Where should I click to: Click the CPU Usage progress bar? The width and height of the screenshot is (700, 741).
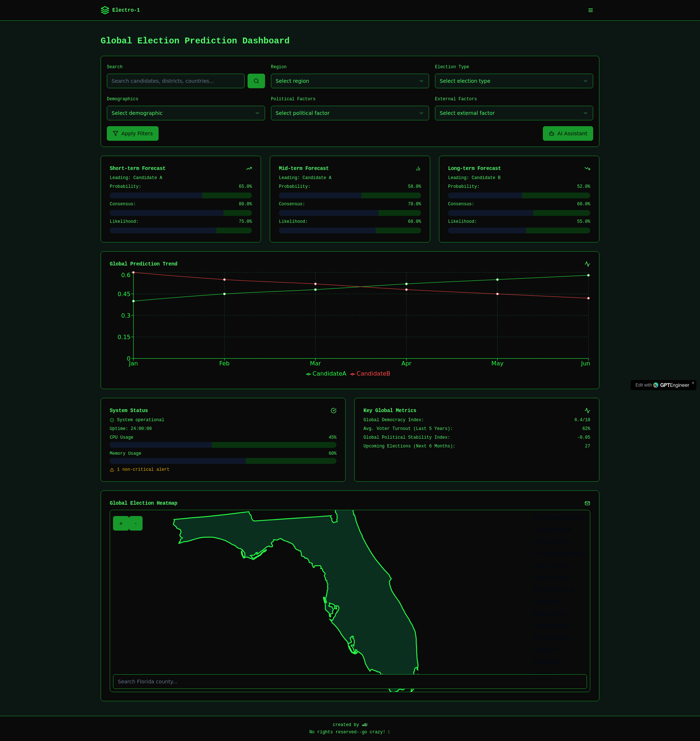(223, 445)
